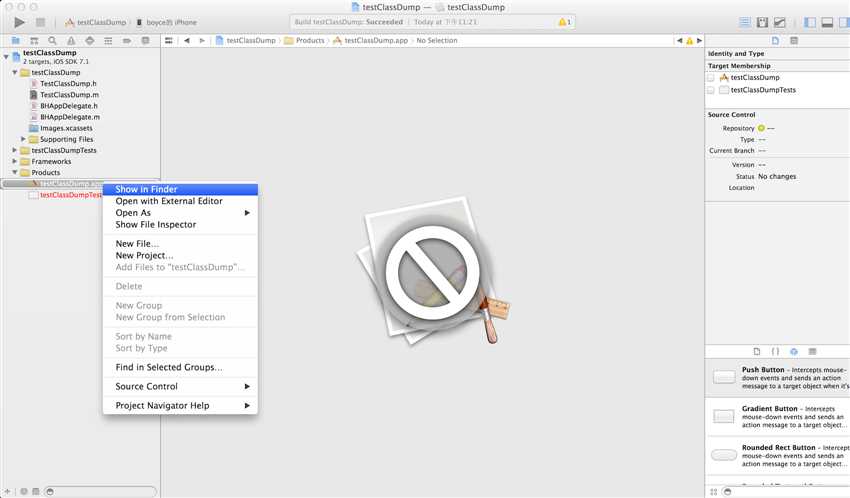Open the Object library icon
The width and height of the screenshot is (850, 498).
[794, 352]
